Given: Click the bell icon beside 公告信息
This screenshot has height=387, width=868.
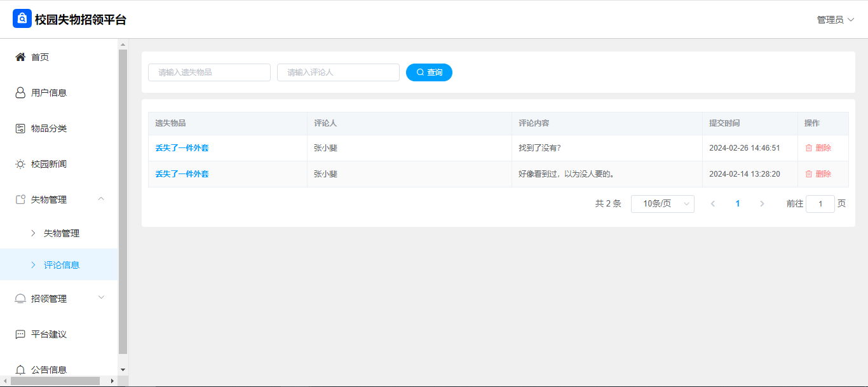Looking at the screenshot, I should tap(20, 370).
